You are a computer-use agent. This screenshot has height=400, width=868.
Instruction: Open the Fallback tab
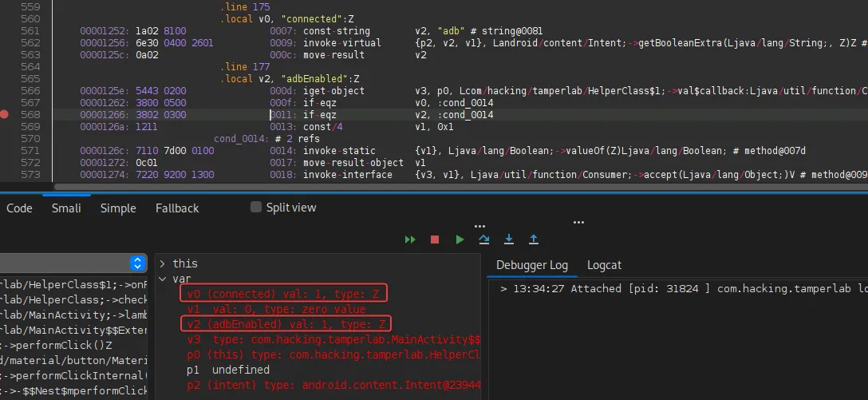point(177,208)
